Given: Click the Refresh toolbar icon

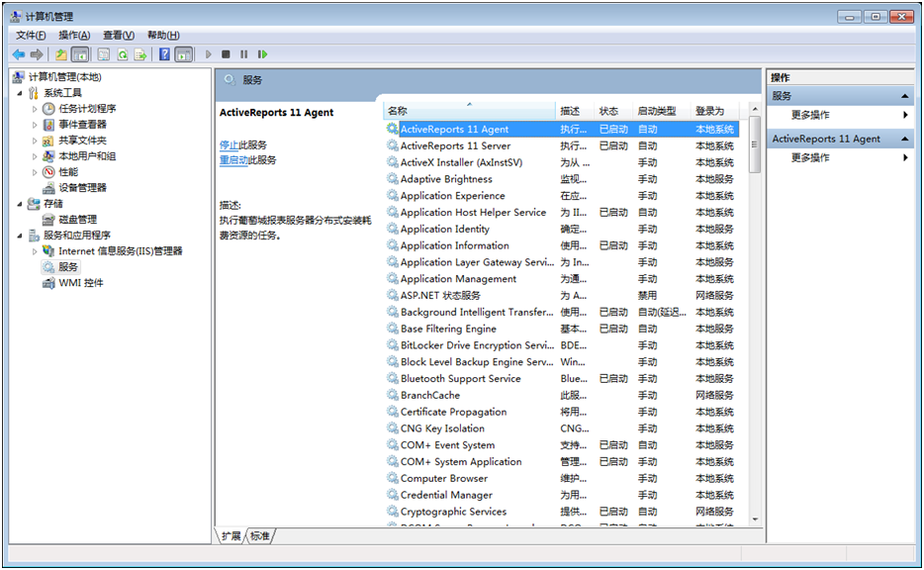Looking at the screenshot, I should (x=123, y=54).
